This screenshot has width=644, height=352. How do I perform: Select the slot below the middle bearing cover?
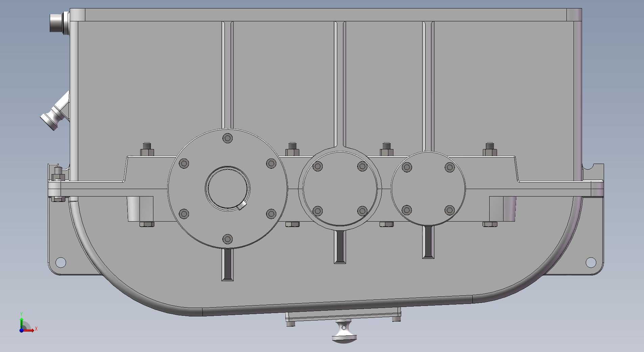click(x=340, y=246)
